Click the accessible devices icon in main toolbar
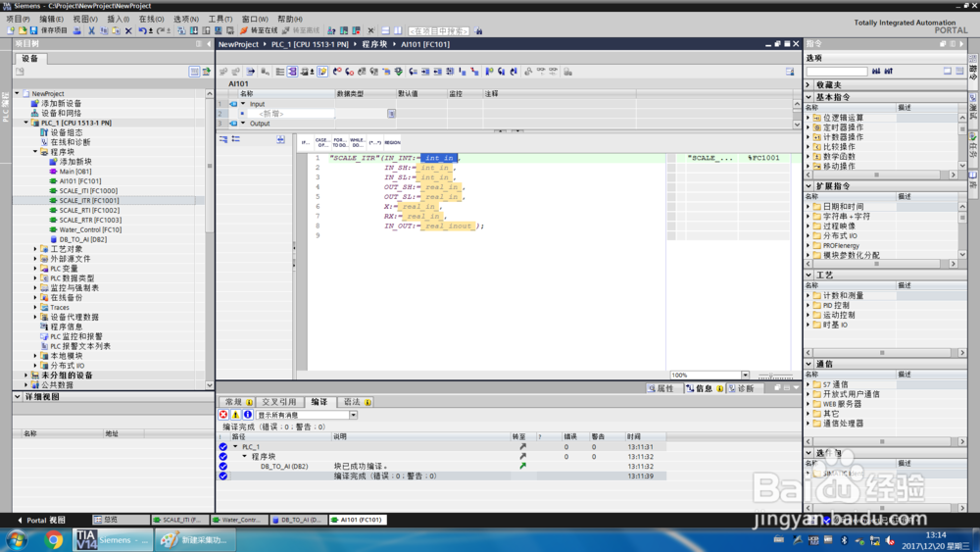 click(x=331, y=30)
